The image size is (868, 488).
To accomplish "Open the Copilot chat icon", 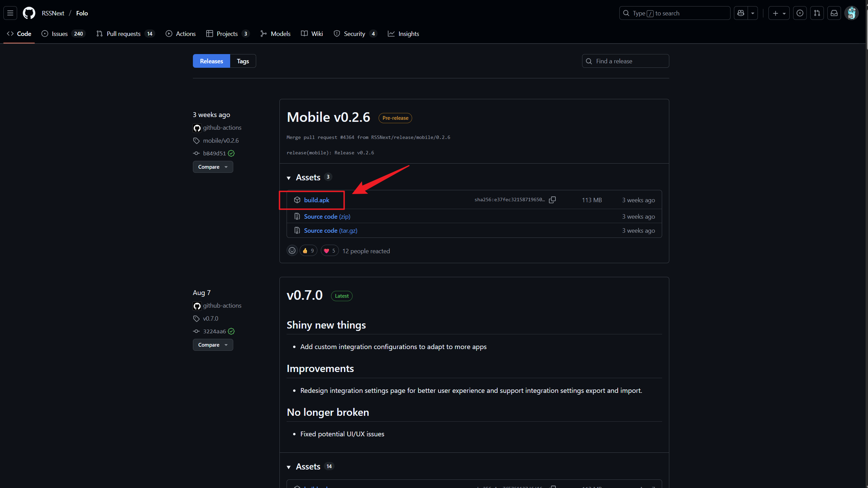I will tap(741, 13).
